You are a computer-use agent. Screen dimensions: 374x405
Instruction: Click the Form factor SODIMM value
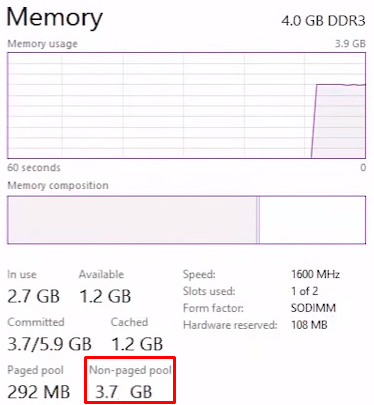click(313, 308)
